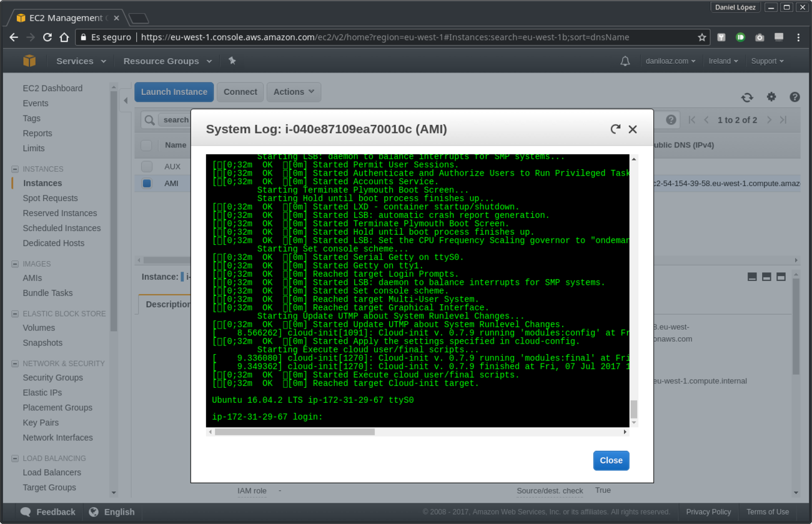Check the checkbox next to AUX instance

coord(147,166)
